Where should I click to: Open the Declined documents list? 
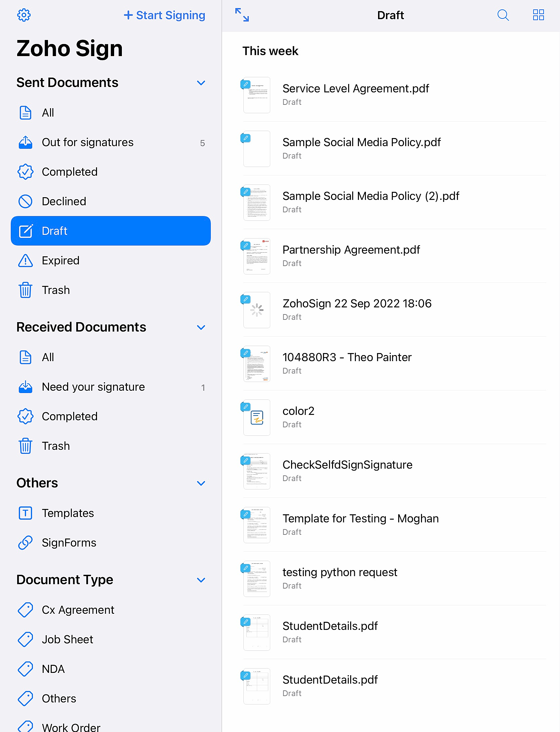[x=111, y=201]
